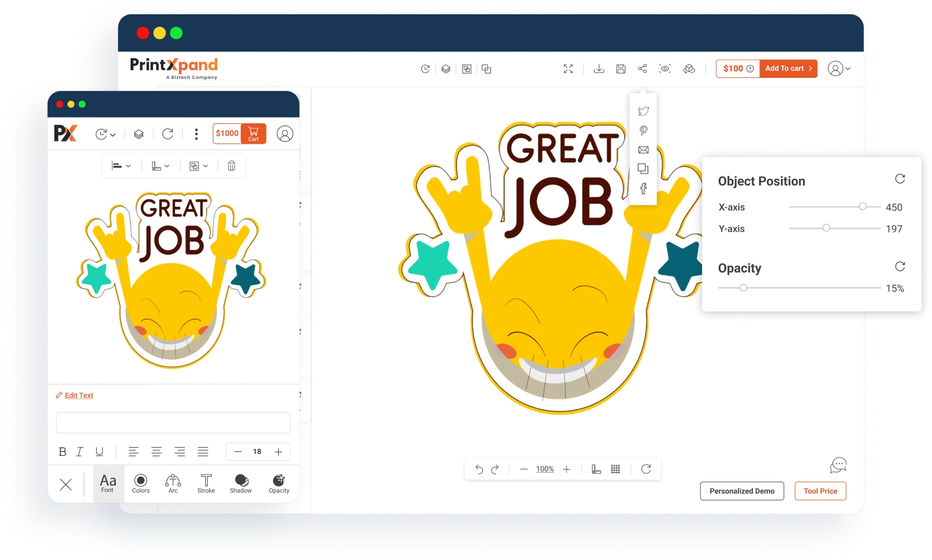
Task: Click the Personalized Demo button
Action: point(742,491)
